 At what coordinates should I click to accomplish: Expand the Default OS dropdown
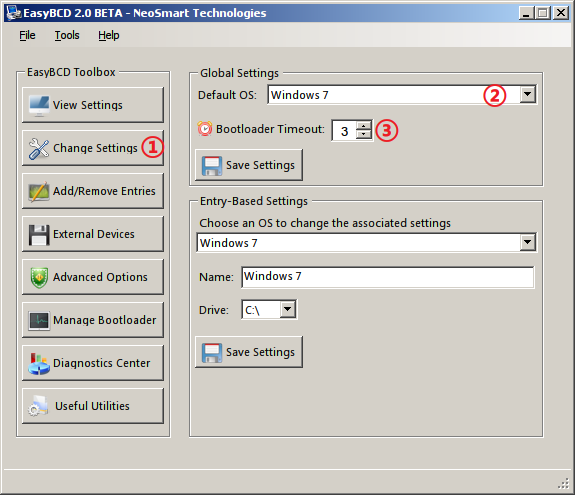527,95
